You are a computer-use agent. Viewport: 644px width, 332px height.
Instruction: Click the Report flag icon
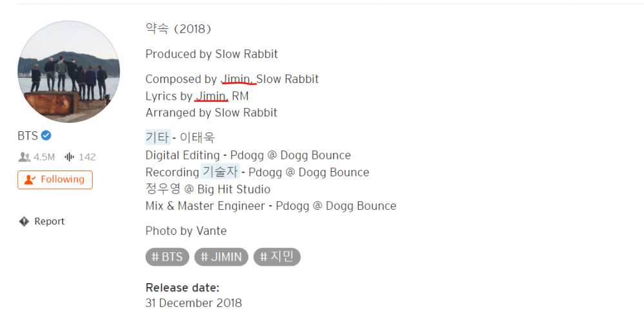[x=24, y=221]
